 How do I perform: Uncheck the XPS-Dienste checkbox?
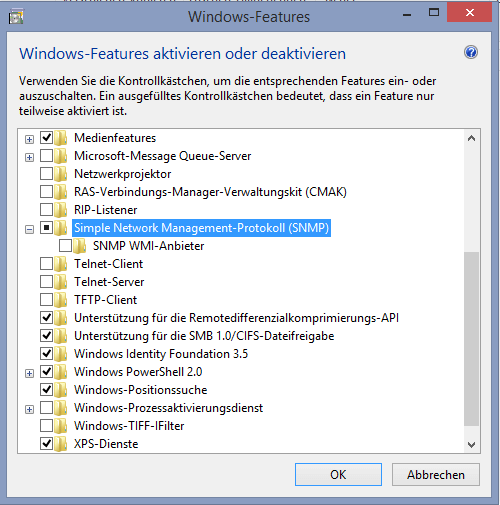pyautogui.click(x=46, y=443)
